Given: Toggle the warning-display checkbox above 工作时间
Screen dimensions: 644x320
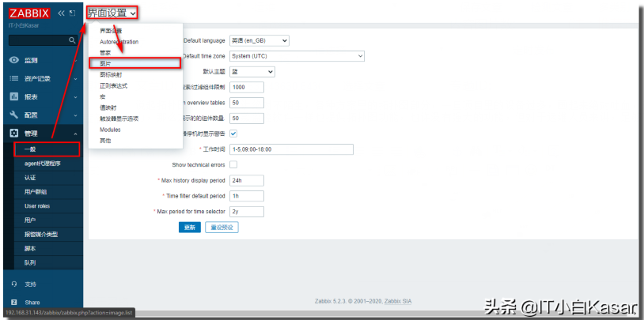Looking at the screenshot, I should click(x=233, y=134).
